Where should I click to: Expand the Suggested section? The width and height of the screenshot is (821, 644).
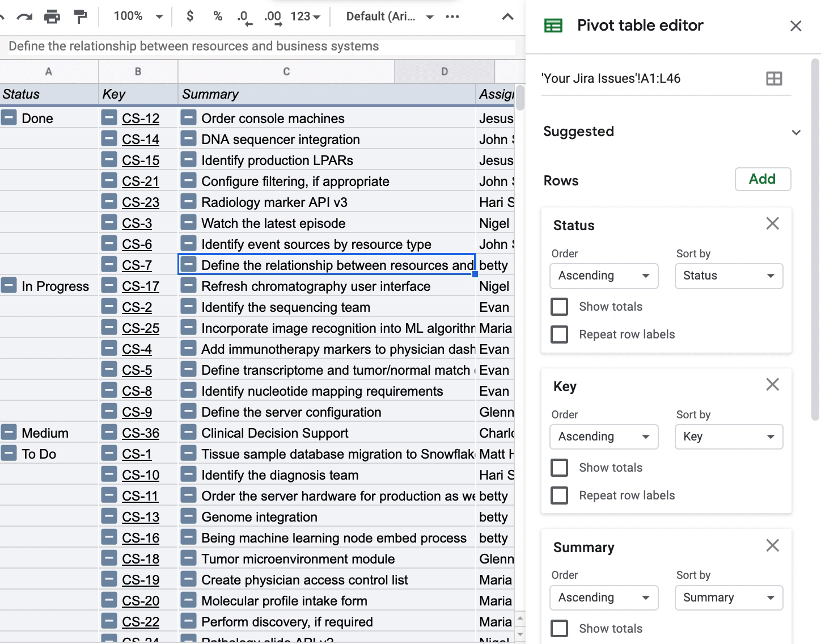point(796,132)
